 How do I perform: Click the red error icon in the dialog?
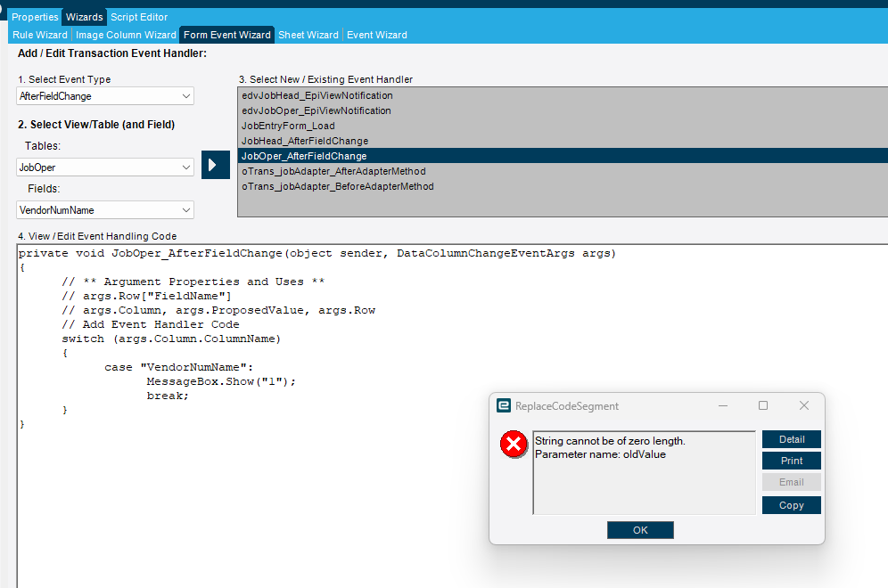click(x=514, y=445)
